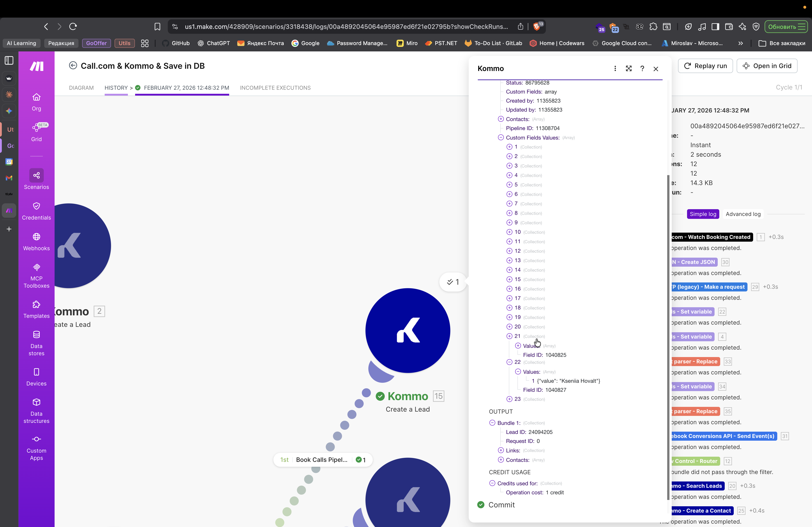The width and height of the screenshot is (812, 527).
Task: Open Kommo panel help question mark
Action: (x=642, y=69)
